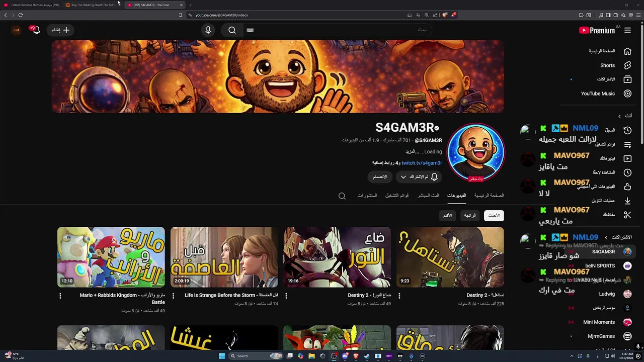Viewport: 644px width, 362px height.
Task: Open the Watch later clock icon
Action: pos(627,172)
